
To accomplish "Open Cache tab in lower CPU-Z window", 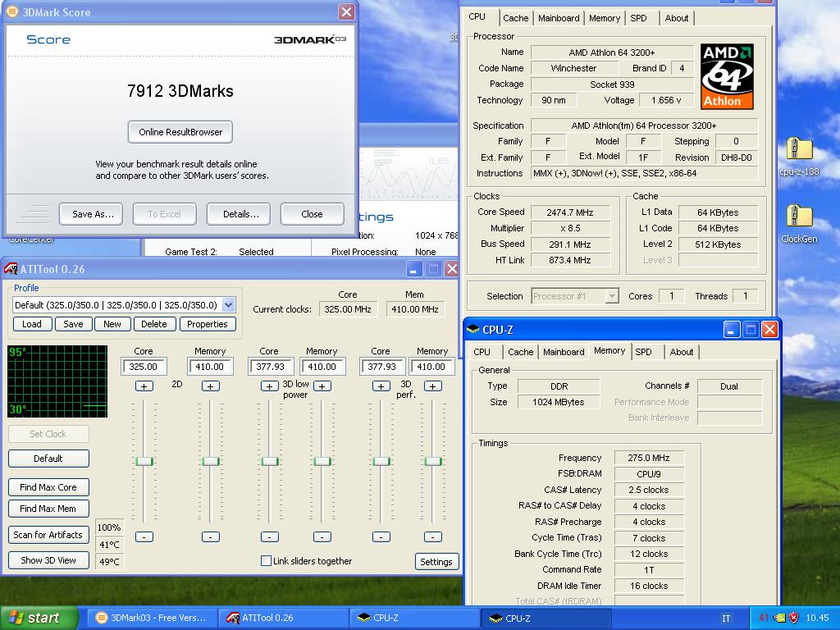I will tap(520, 352).
